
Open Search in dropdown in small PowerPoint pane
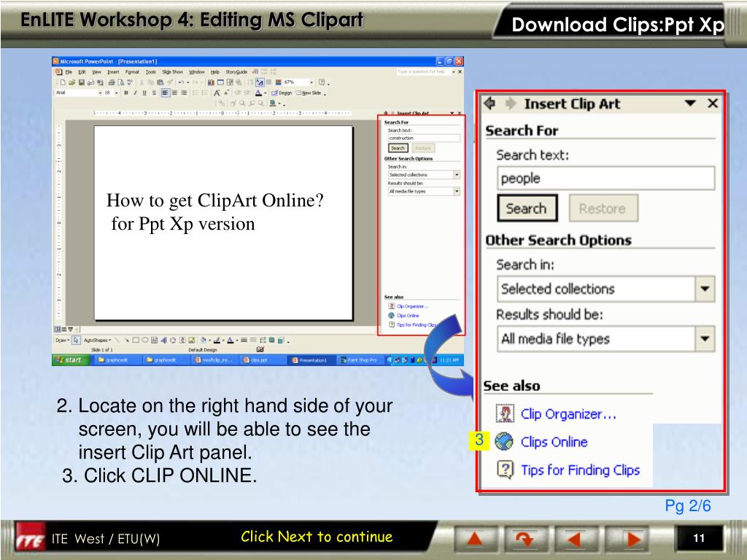pyautogui.click(x=457, y=175)
